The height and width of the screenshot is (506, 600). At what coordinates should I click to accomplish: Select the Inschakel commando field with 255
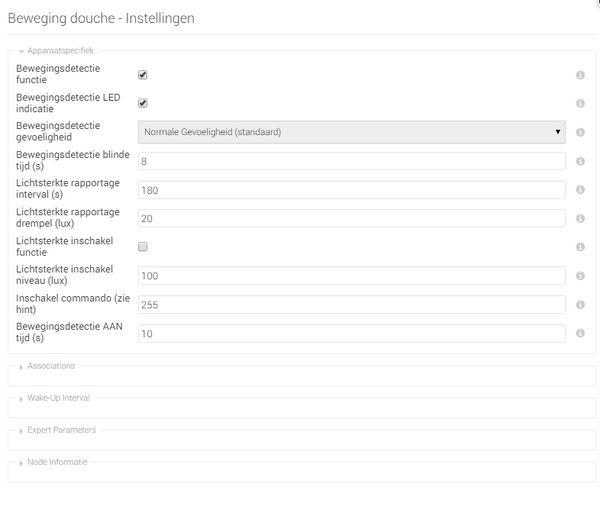(x=352, y=305)
